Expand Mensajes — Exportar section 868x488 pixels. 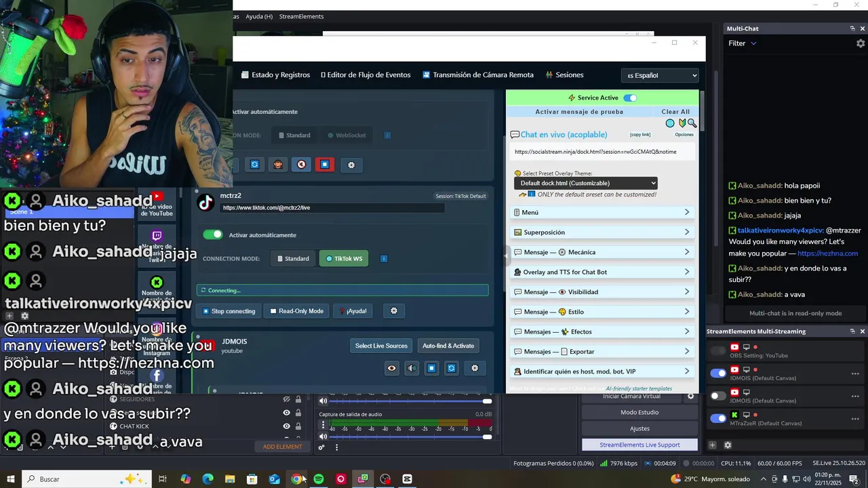[602, 352]
